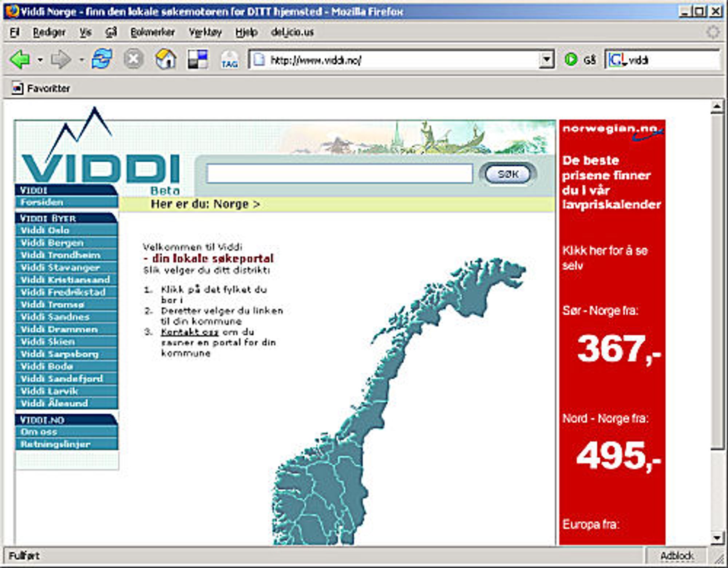Open the Fil menu

(x=14, y=32)
